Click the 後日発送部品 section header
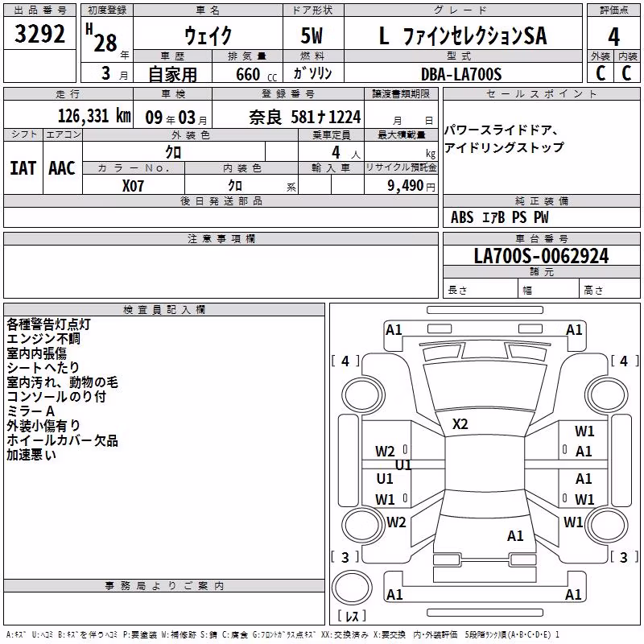This screenshot has width=644, height=644. [221, 200]
